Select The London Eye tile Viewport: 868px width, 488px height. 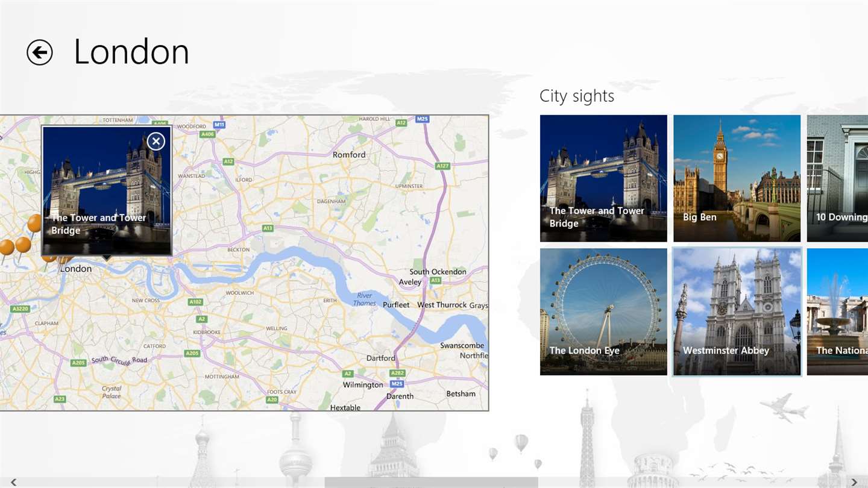point(603,311)
